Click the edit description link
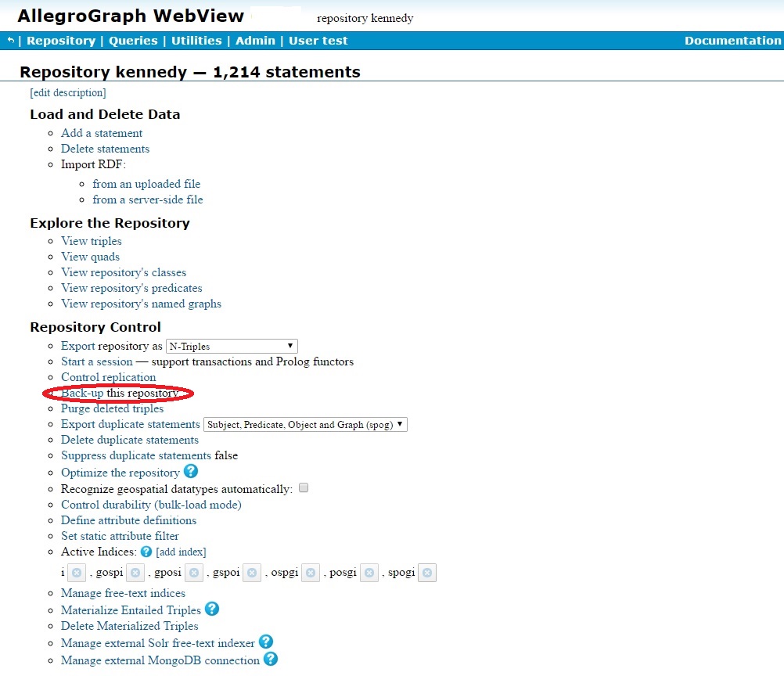The image size is (784, 676). coord(68,92)
